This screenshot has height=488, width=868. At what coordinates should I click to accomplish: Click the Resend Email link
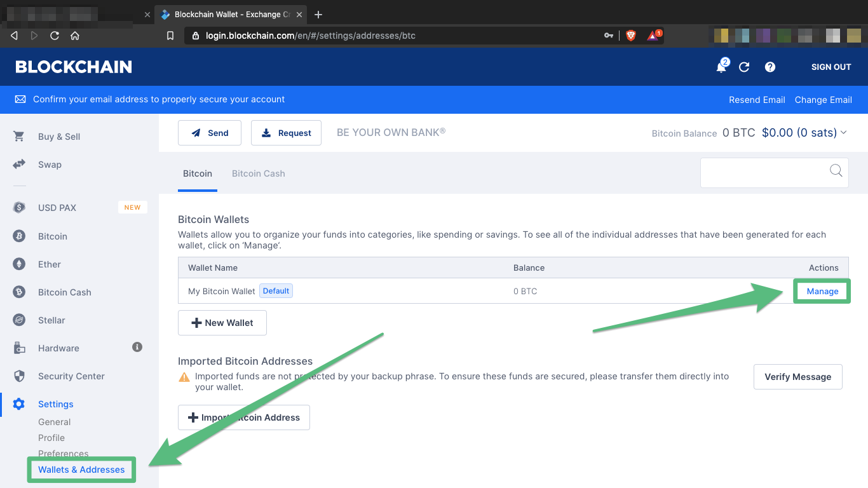pos(757,100)
